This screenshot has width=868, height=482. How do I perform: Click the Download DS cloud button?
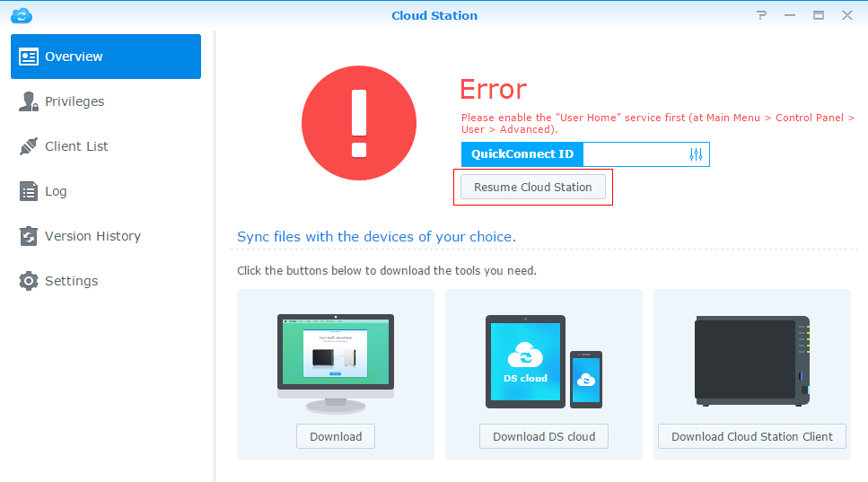pyautogui.click(x=544, y=436)
